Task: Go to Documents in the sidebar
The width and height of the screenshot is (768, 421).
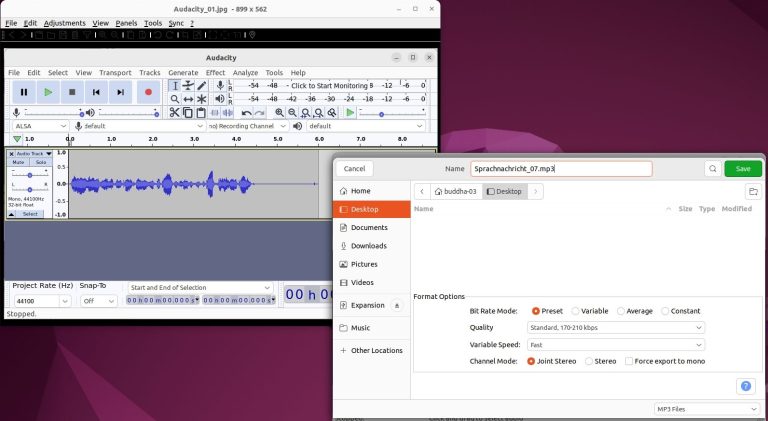Action: tap(372, 228)
